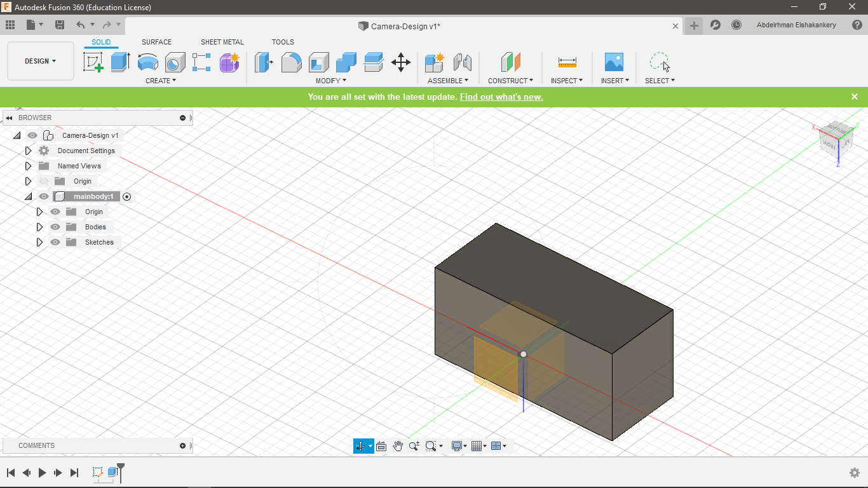The width and height of the screenshot is (868, 488).
Task: Expand the Bodies folder
Action: tap(39, 227)
